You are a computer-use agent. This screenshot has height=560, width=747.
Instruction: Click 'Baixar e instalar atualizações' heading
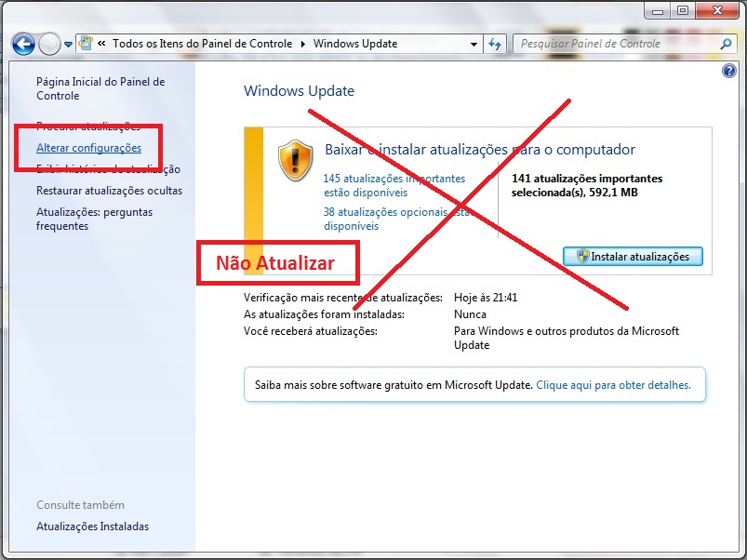(x=480, y=150)
